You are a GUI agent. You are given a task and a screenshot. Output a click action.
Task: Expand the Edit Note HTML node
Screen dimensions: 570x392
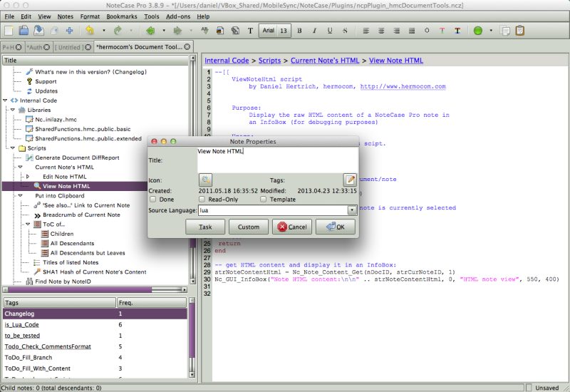pos(28,176)
